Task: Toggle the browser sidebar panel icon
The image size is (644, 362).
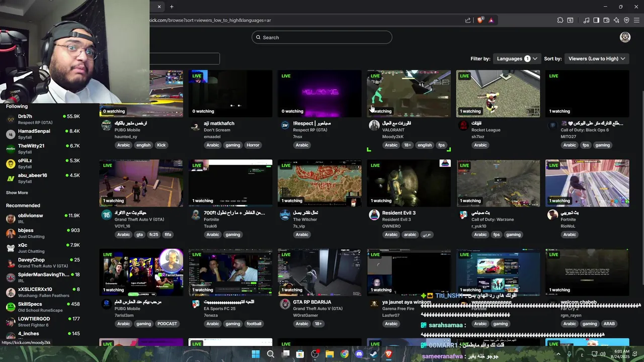Action: point(596,20)
